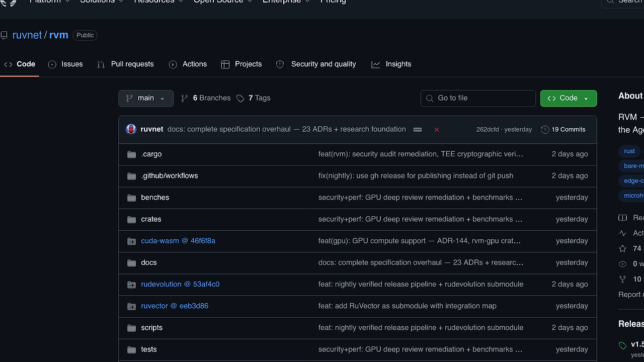Viewport: 644px width, 362px height.
Task: Open the .cargo folder
Action: coord(151,154)
